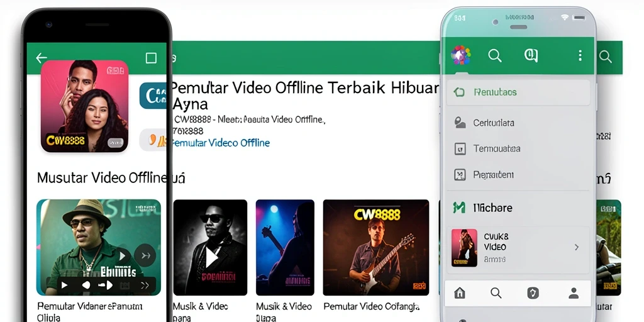Open the white badge icon beside right phone search
Image resolution: width=644 pixels, height=322 pixels.
(531, 55)
